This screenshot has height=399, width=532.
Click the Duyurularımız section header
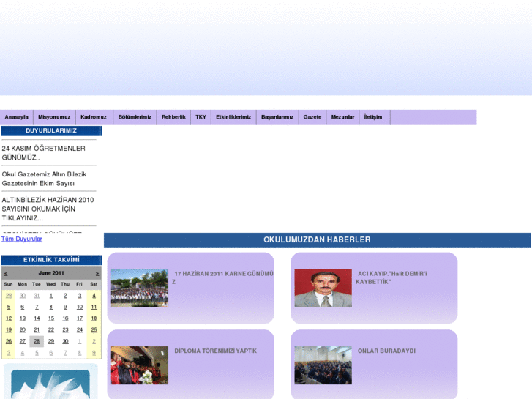point(51,131)
